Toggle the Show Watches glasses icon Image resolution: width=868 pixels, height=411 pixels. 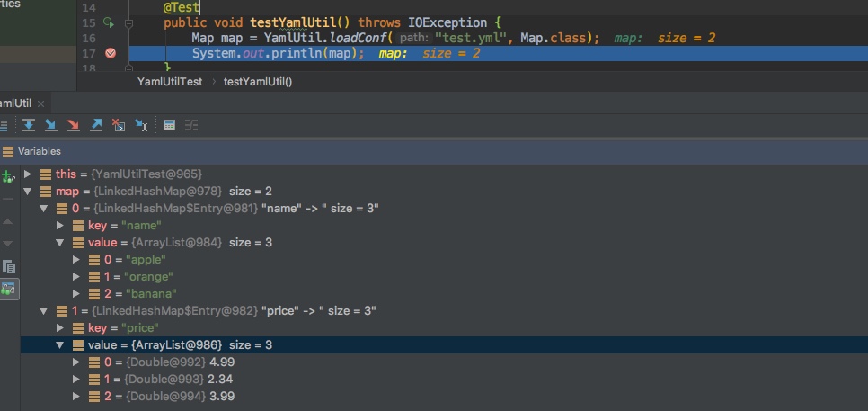(x=8, y=290)
